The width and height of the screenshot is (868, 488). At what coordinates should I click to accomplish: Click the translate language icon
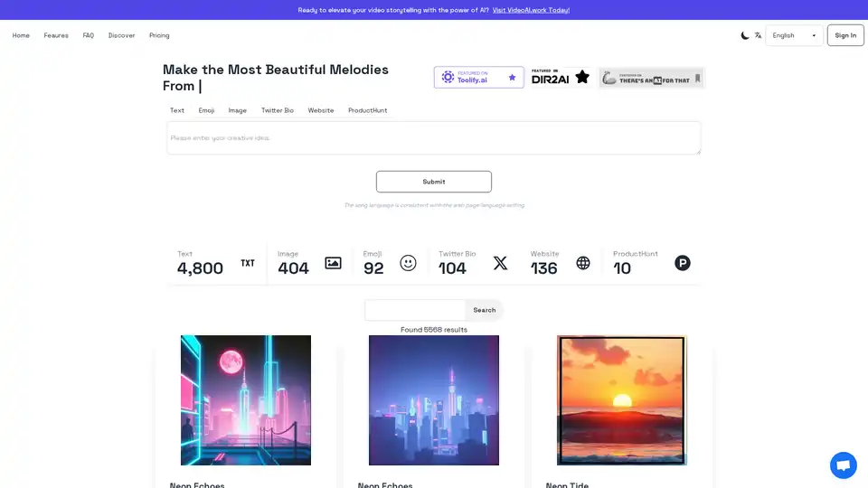[758, 35]
